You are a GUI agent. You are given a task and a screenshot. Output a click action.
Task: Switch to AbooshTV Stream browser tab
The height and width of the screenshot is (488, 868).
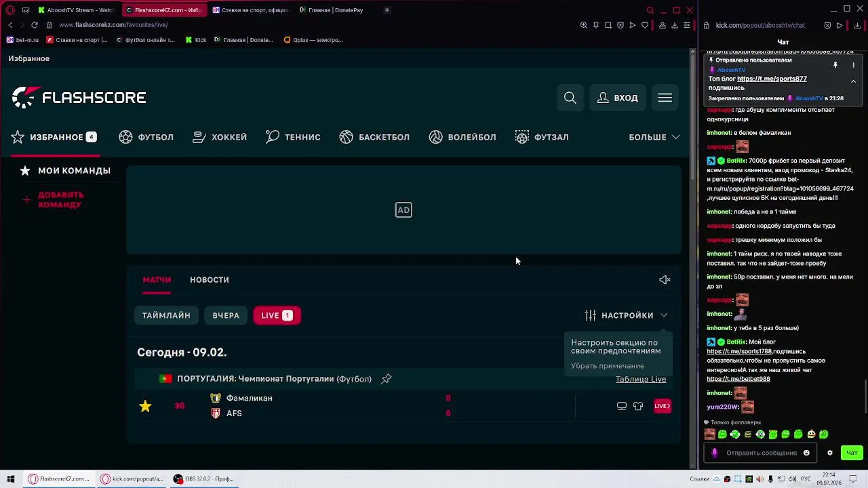(76, 10)
